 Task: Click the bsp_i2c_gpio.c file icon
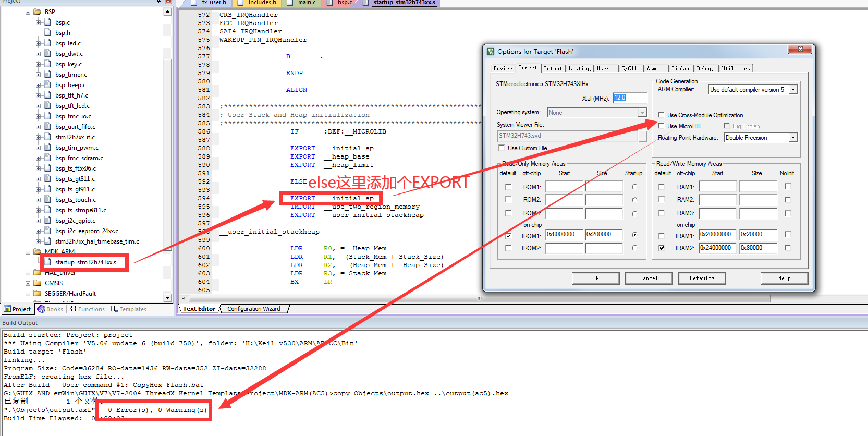[47, 221]
